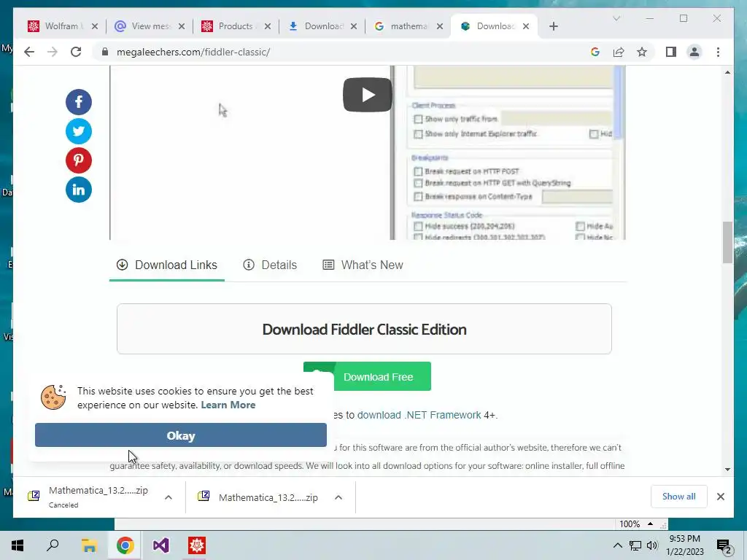Share page via Twitter icon
This screenshot has height=560, width=747.
tap(79, 131)
